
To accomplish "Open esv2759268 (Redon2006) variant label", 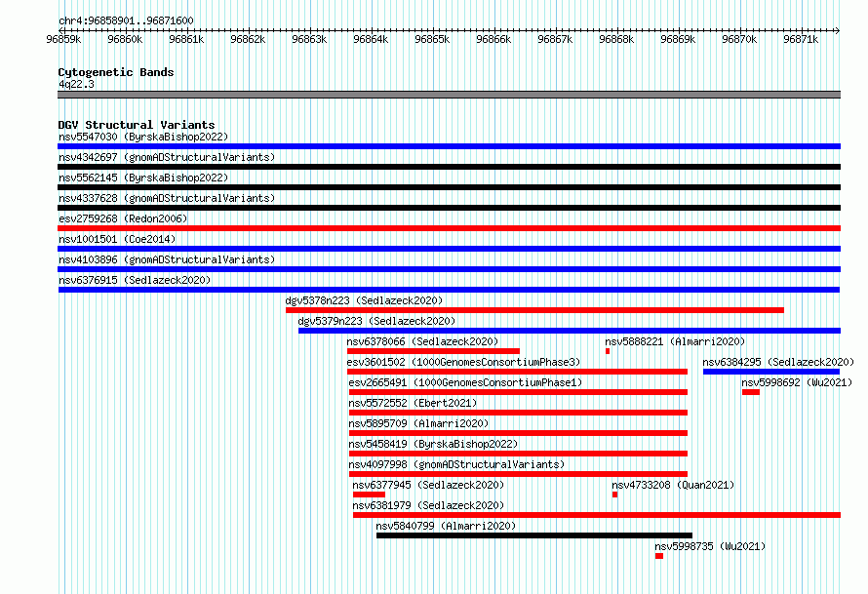I will 123,218.
